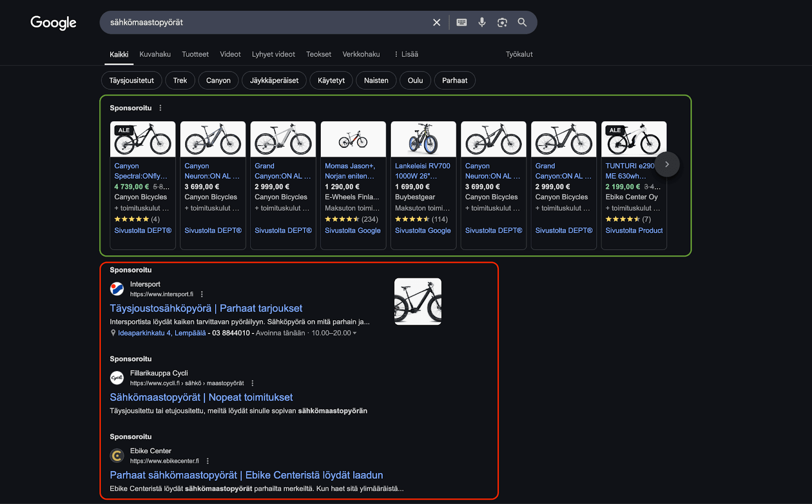Clear the search query with the X icon

(x=436, y=22)
